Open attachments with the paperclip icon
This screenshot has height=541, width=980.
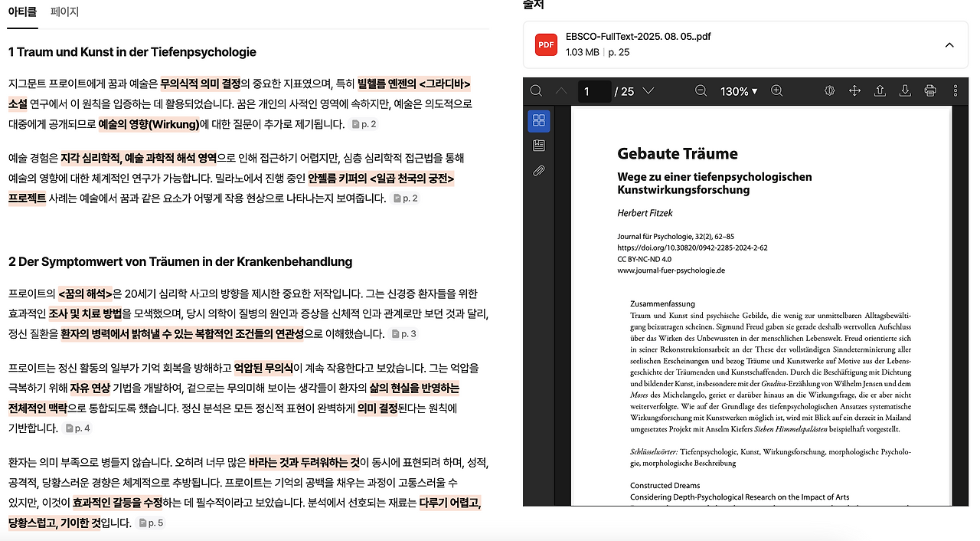[x=538, y=170]
